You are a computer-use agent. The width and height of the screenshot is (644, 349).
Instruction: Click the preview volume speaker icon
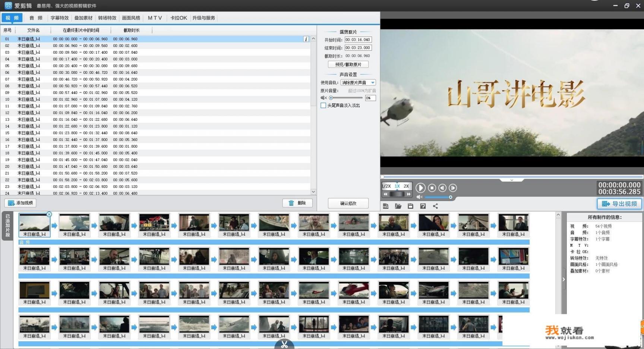(x=419, y=197)
